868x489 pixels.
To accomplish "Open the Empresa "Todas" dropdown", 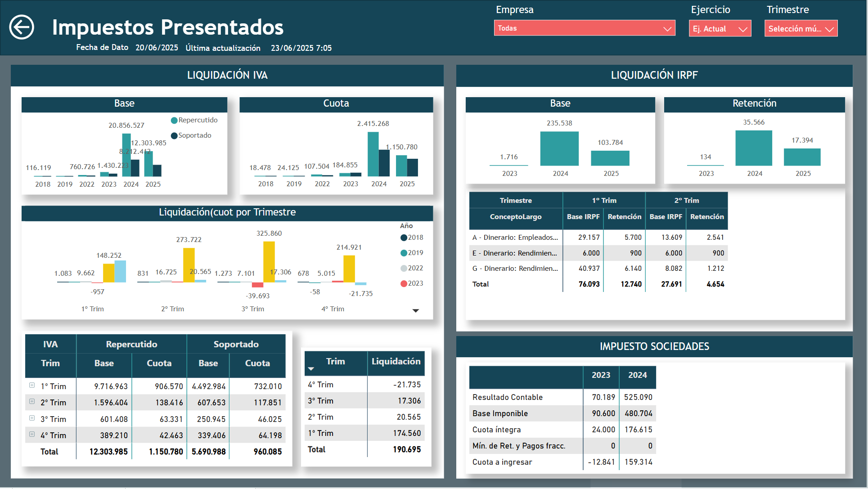I will click(584, 28).
